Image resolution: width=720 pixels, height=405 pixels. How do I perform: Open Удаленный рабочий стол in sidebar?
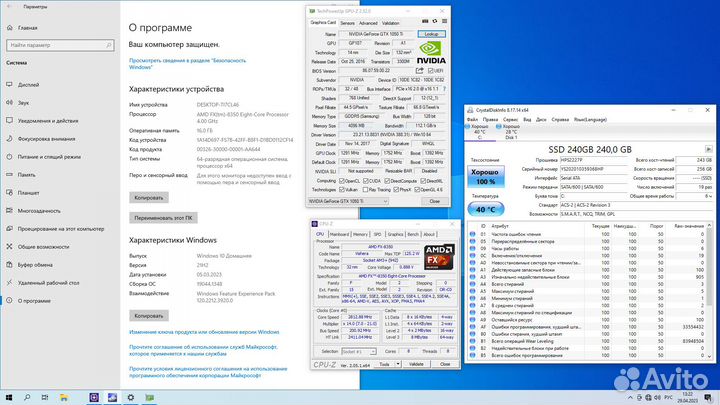[48, 283]
